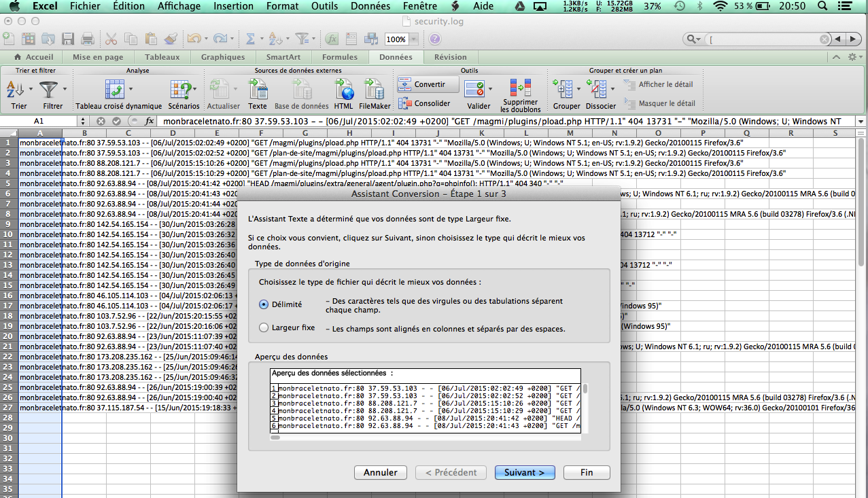Expand the zoom percentage dropdown
Screen dimensions: 868x498
[x=414, y=39]
